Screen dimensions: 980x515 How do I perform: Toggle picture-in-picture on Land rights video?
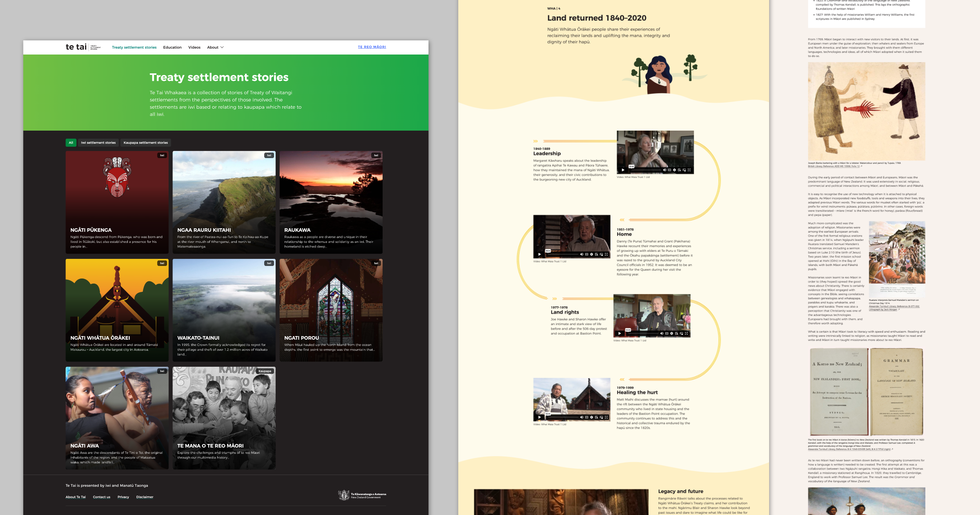coord(681,333)
